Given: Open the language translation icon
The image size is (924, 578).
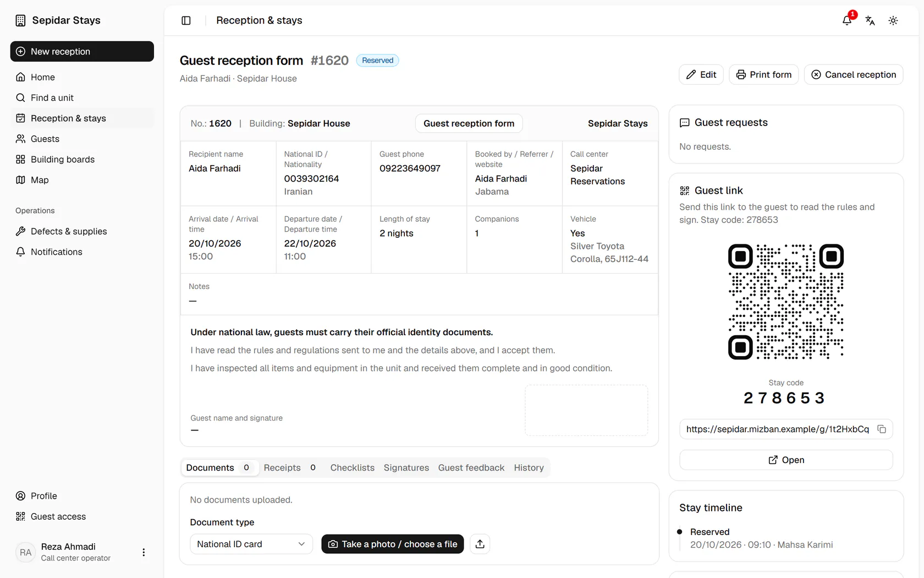Looking at the screenshot, I should 870,20.
